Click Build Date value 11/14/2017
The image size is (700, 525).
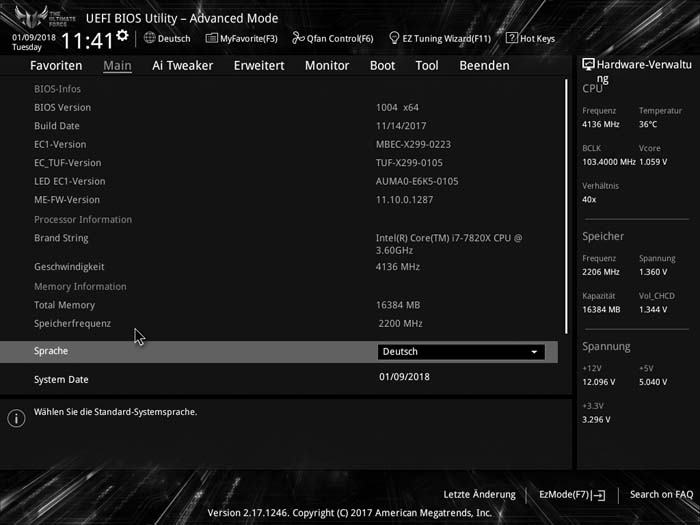pos(401,126)
